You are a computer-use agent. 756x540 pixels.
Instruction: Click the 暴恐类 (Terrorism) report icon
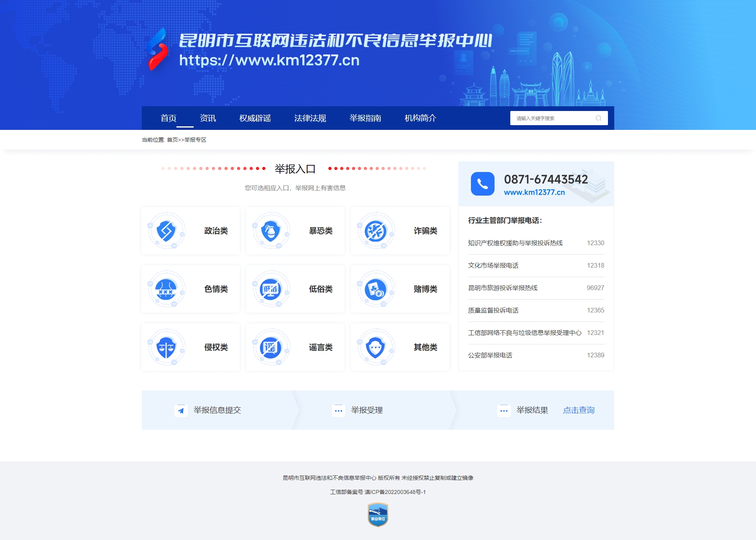point(271,230)
